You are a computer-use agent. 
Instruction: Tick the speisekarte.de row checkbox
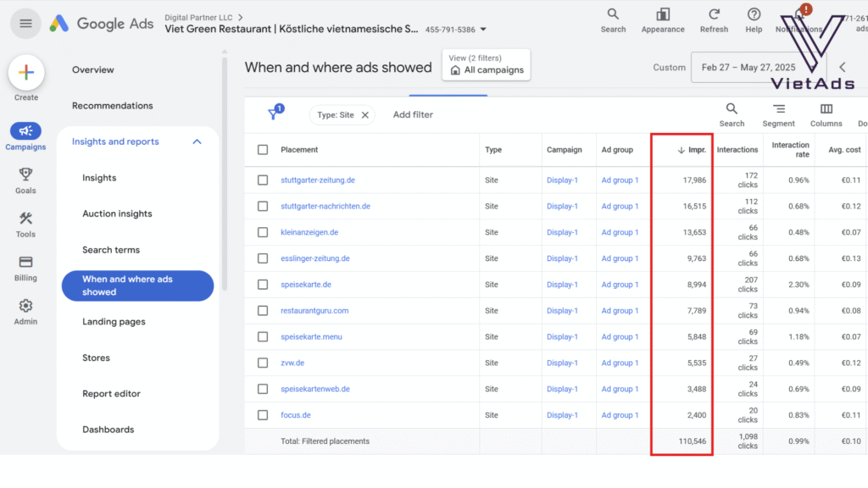(x=263, y=285)
